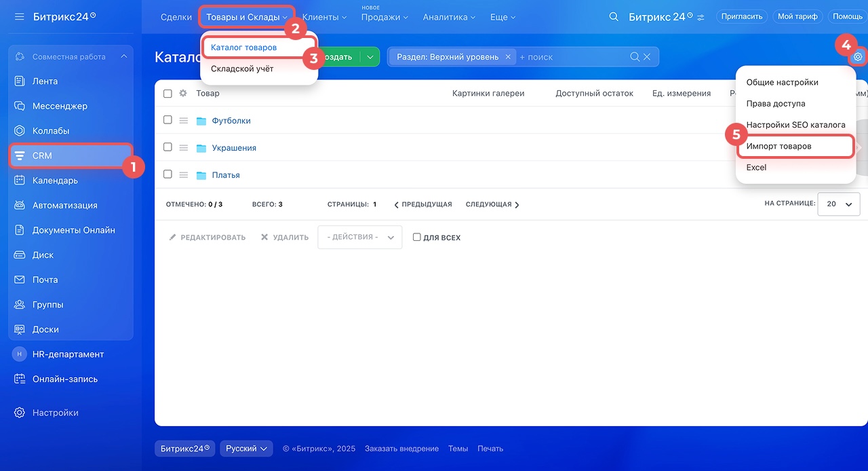Open the arrow dropdown beside the green create button

[370, 57]
